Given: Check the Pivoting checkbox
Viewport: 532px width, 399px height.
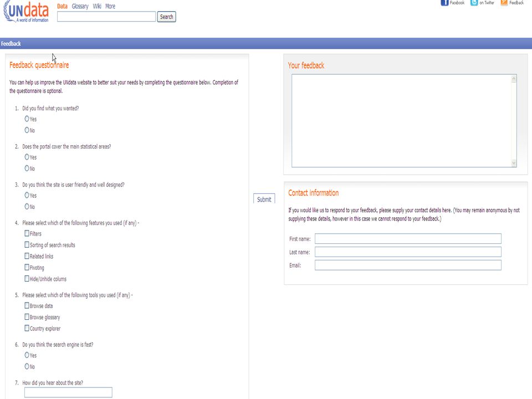Looking at the screenshot, I should [x=27, y=267].
